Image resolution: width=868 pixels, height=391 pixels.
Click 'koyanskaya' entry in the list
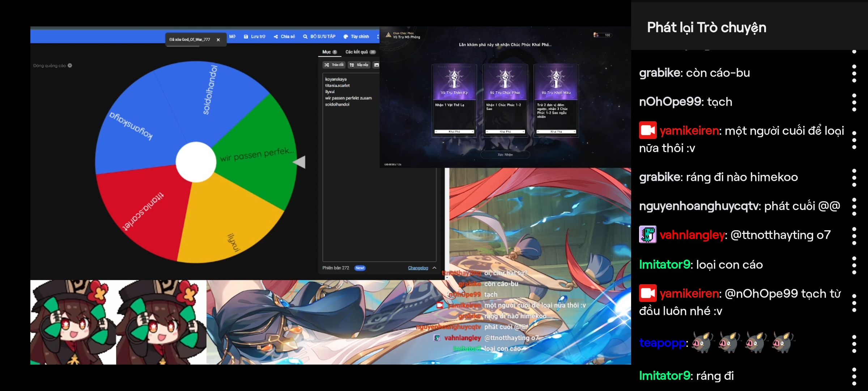coord(336,79)
